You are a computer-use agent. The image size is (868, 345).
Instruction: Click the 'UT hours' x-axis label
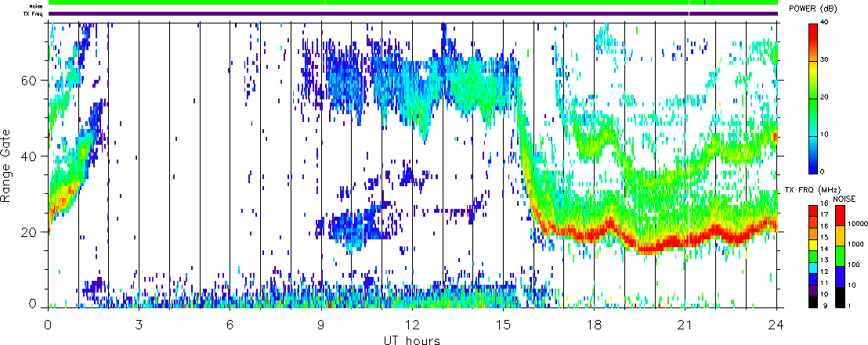[x=412, y=340]
